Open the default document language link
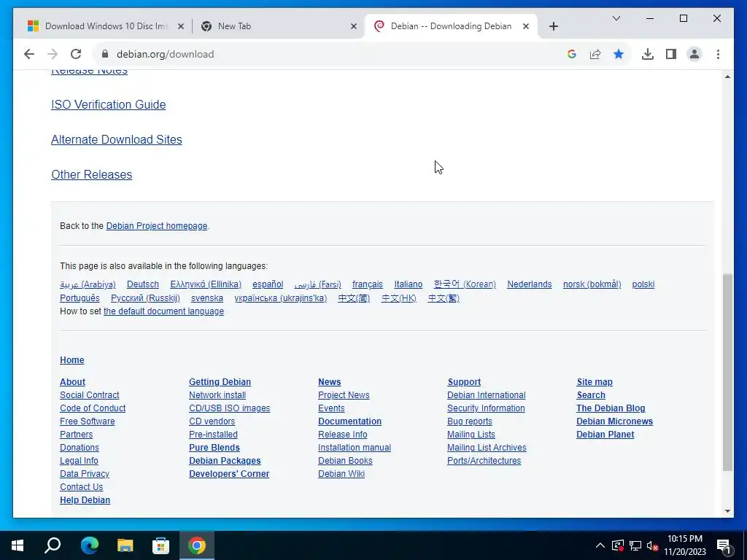Image resolution: width=747 pixels, height=560 pixels. pyautogui.click(x=163, y=311)
